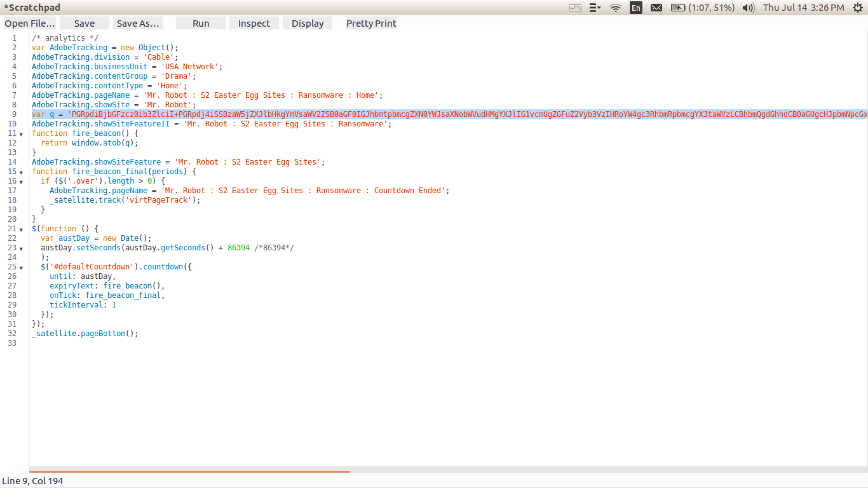
Task: Click the Display button
Action: 308,24
